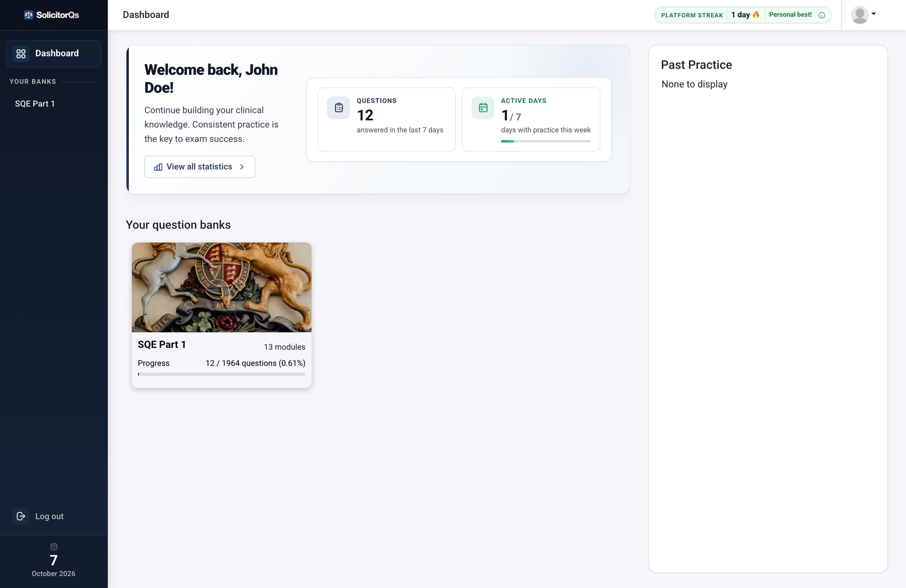The image size is (906, 588).
Task: Click View all statistics button
Action: (200, 167)
